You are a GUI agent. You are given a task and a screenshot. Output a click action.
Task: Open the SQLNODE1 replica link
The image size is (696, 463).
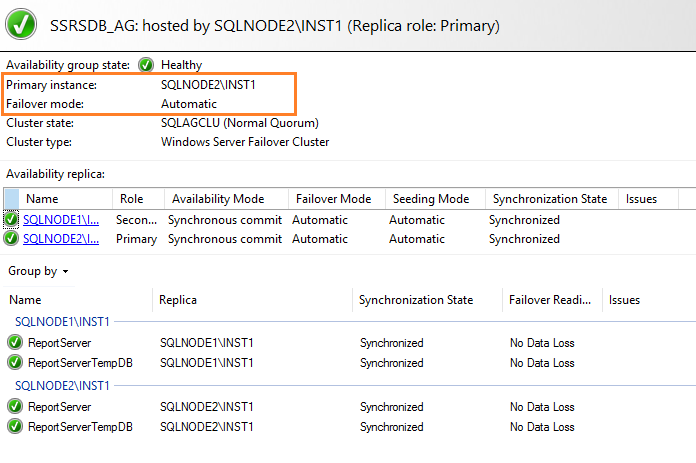click(61, 220)
